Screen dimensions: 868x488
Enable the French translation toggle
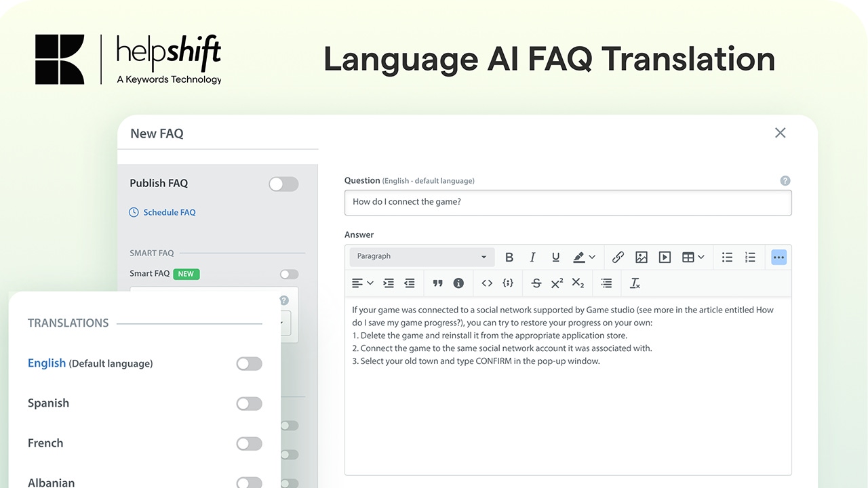(x=249, y=443)
